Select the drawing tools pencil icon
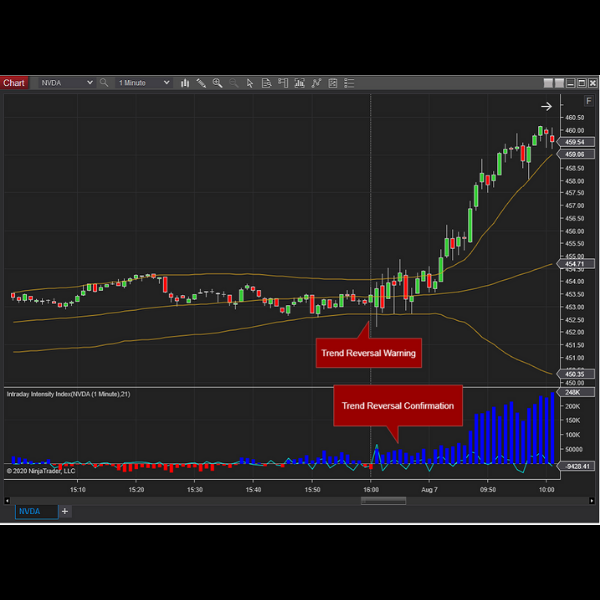Viewport: 600px width, 600px height. [201, 83]
